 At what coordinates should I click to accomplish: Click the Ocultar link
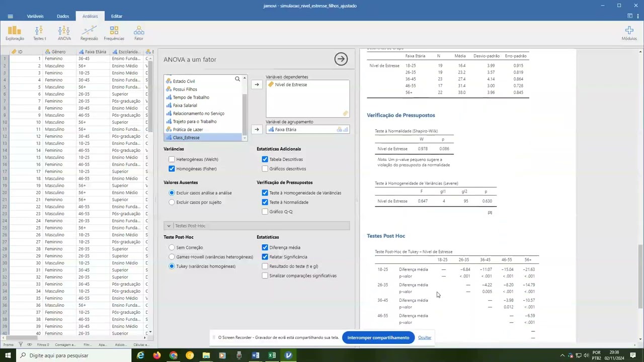point(425,337)
